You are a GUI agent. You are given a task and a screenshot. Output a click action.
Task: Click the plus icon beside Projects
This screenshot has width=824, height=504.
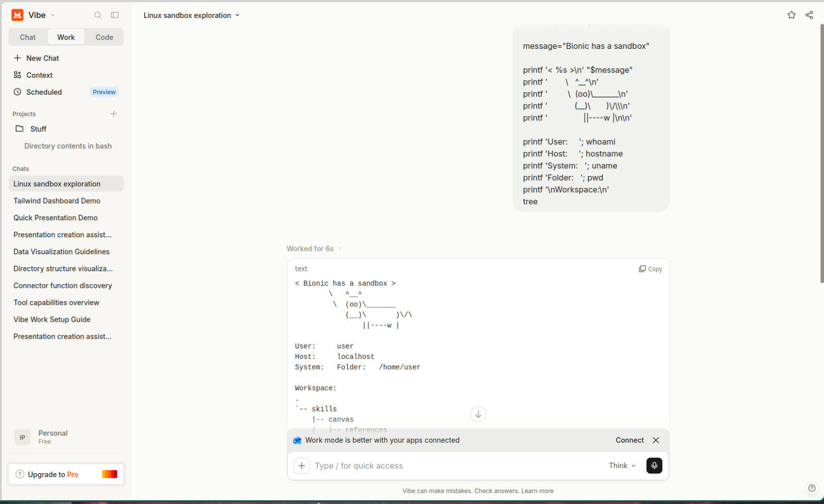114,114
